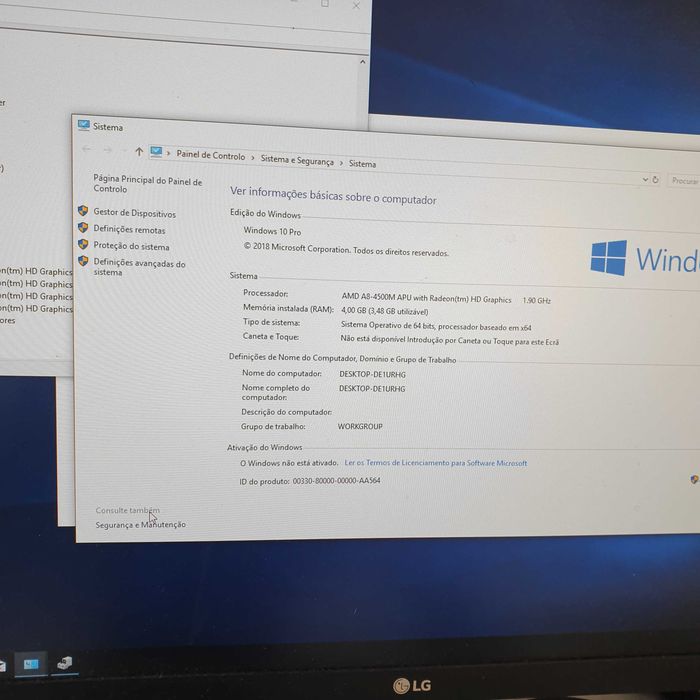Open Proteção do sistema link
This screenshot has width=700, height=700.
point(131,246)
